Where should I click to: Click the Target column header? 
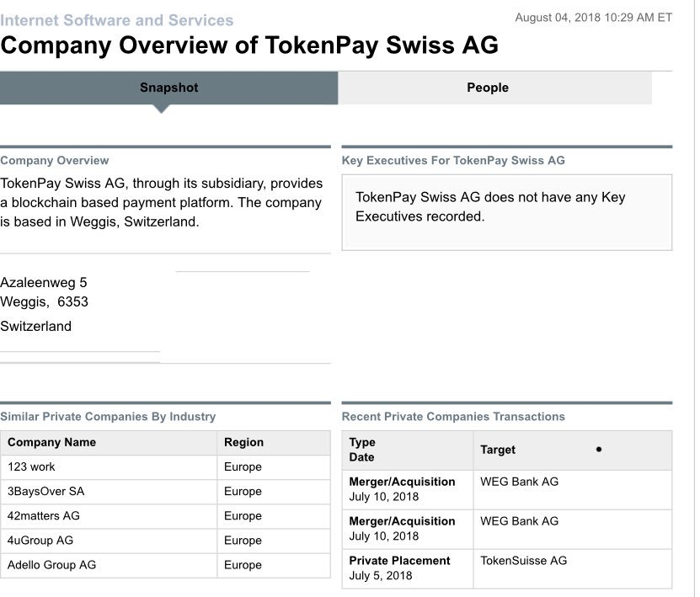[498, 450]
